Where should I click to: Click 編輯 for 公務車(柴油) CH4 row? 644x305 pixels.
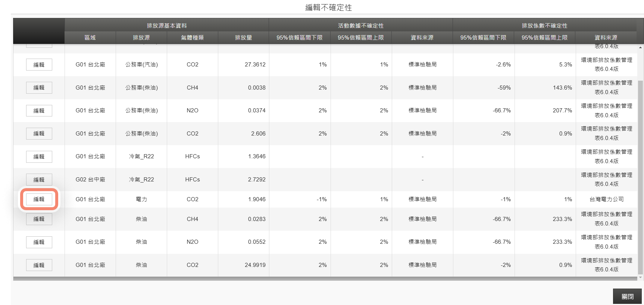point(39,88)
